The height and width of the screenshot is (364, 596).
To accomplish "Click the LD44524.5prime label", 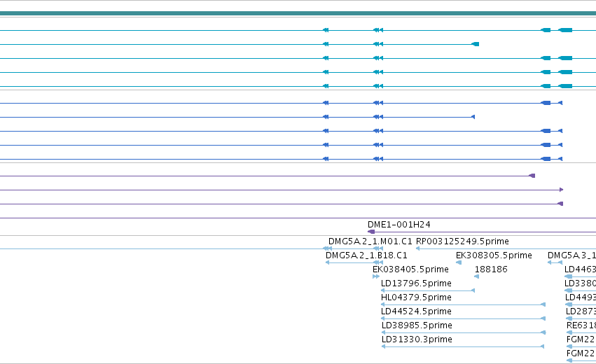I will coord(416,311).
